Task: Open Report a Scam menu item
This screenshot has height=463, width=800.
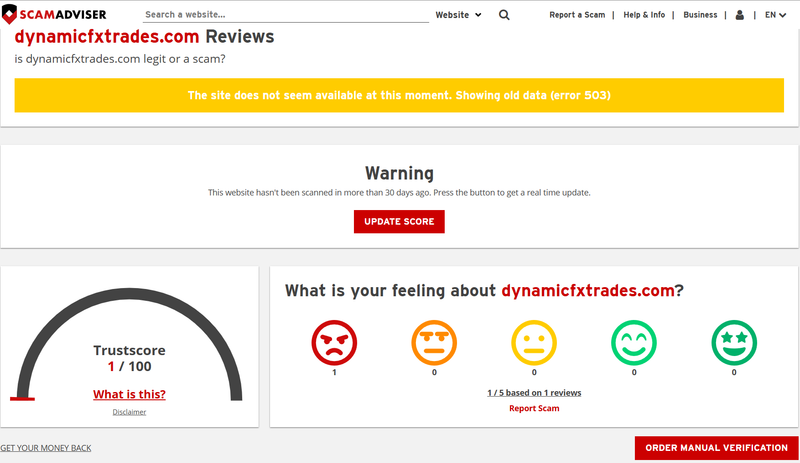Action: (x=577, y=15)
